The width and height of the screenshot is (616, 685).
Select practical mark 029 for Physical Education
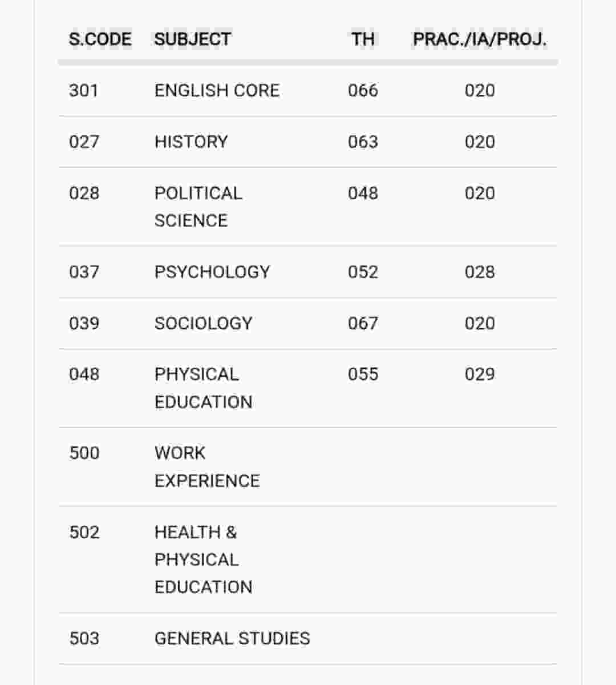click(x=480, y=374)
